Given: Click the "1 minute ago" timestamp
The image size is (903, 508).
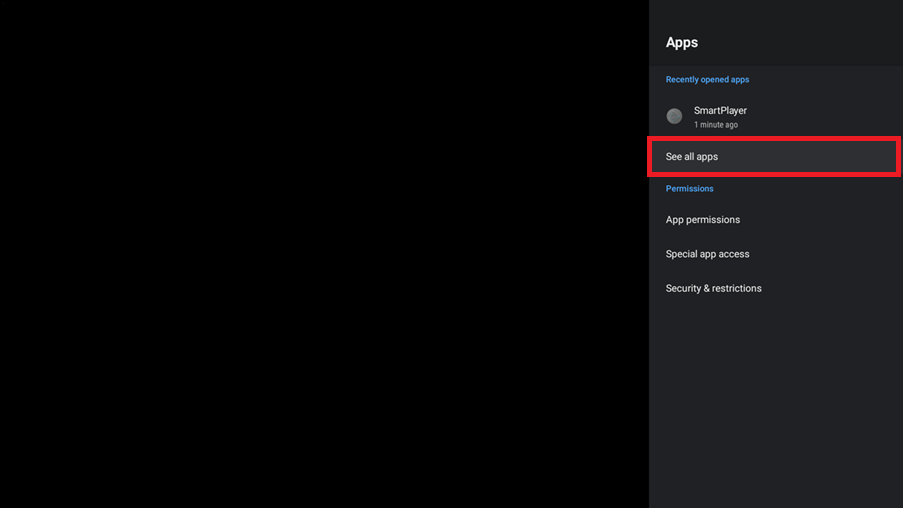Looking at the screenshot, I should [716, 125].
